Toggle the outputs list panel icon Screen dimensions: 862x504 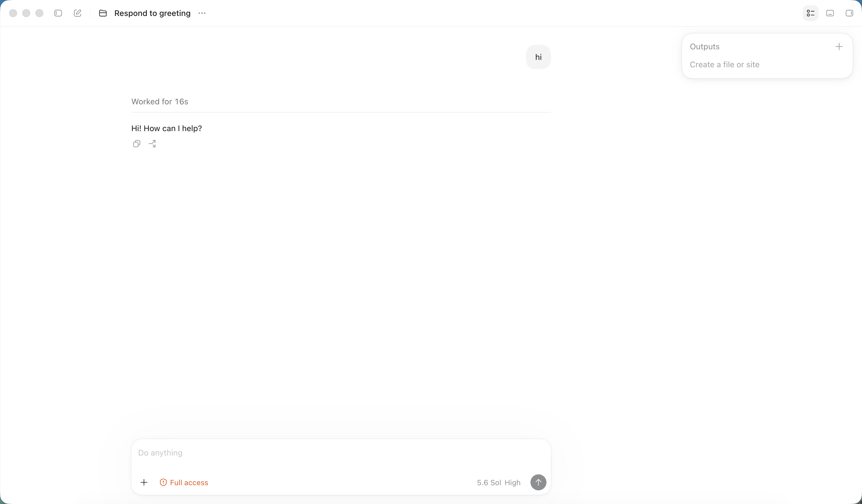tap(810, 13)
